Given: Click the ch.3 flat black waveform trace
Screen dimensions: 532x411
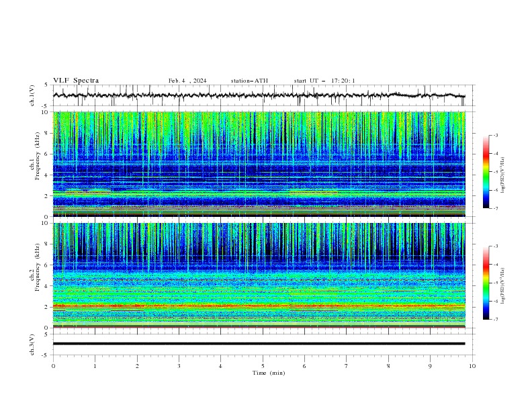Looking at the screenshot, I should coord(259,344).
